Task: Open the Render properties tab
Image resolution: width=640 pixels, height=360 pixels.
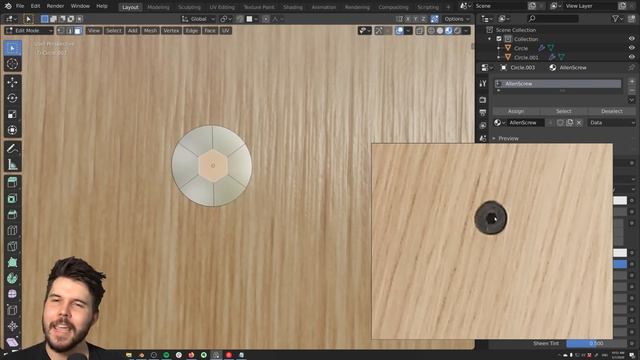Action: [483, 100]
